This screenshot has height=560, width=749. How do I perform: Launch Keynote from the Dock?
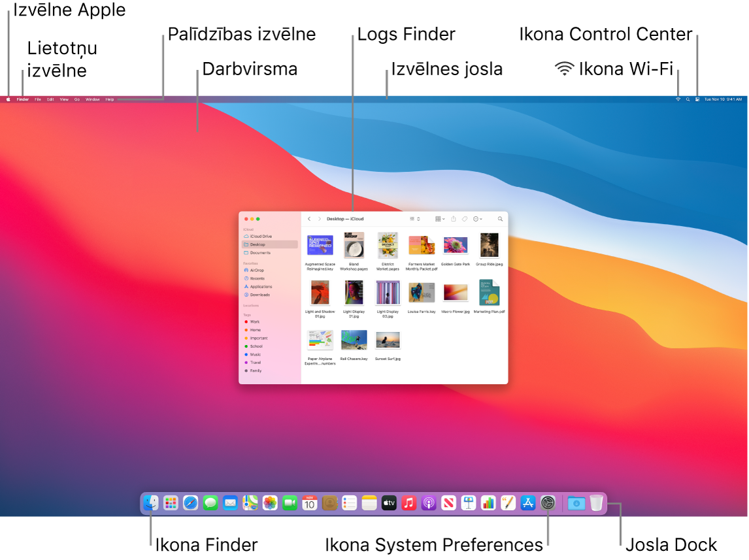click(469, 502)
